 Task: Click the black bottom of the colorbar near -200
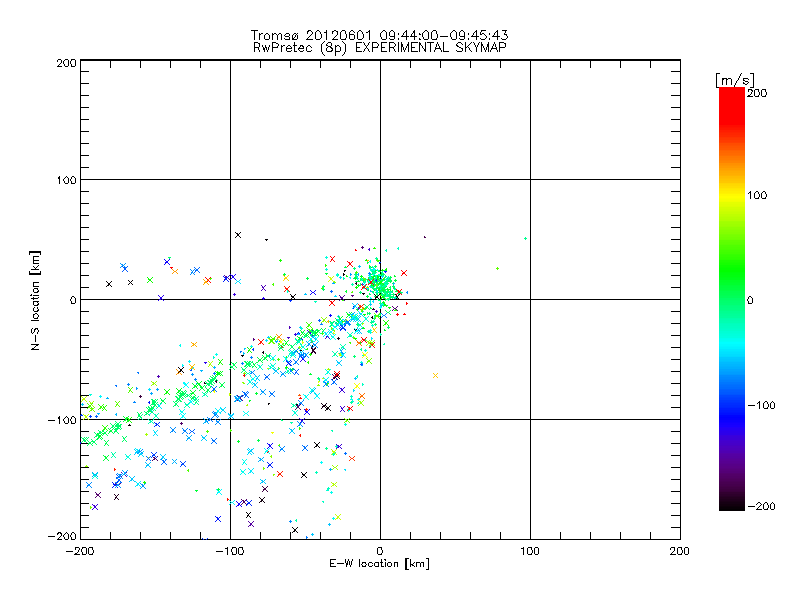pos(732,503)
